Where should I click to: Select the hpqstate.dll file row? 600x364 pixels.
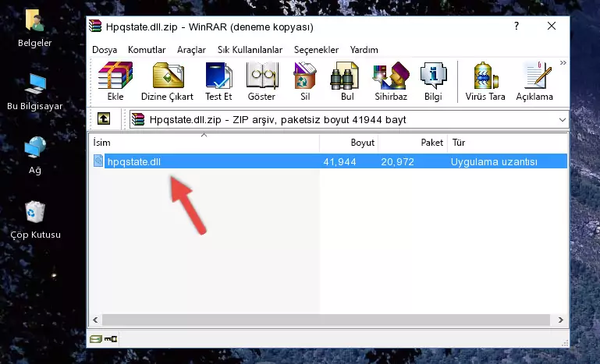point(329,161)
